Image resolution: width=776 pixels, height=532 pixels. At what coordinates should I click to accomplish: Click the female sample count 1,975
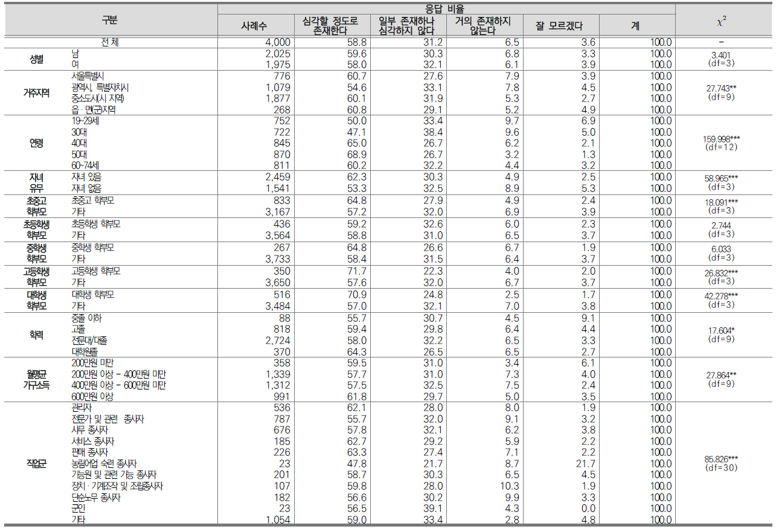[x=277, y=65]
